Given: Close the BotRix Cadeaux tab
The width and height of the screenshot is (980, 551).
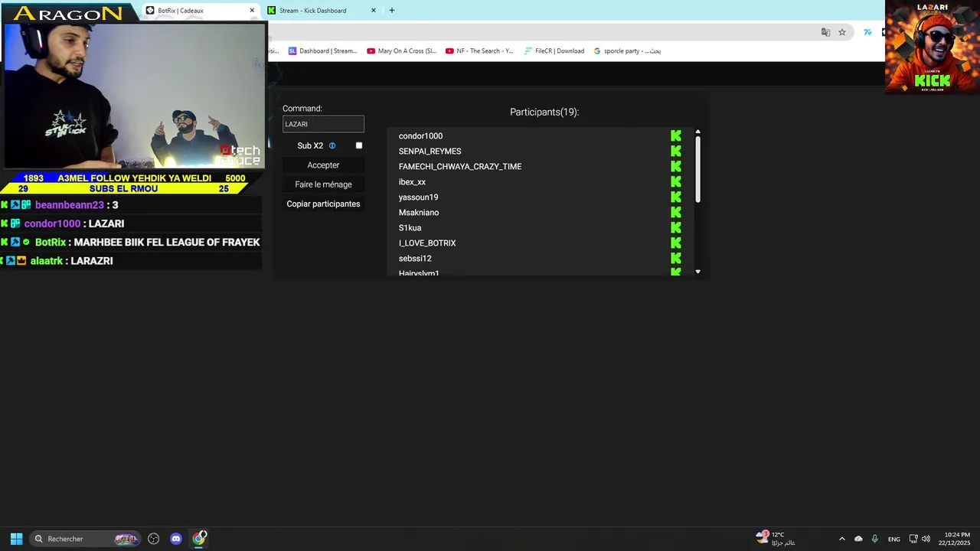Looking at the screenshot, I should [252, 11].
